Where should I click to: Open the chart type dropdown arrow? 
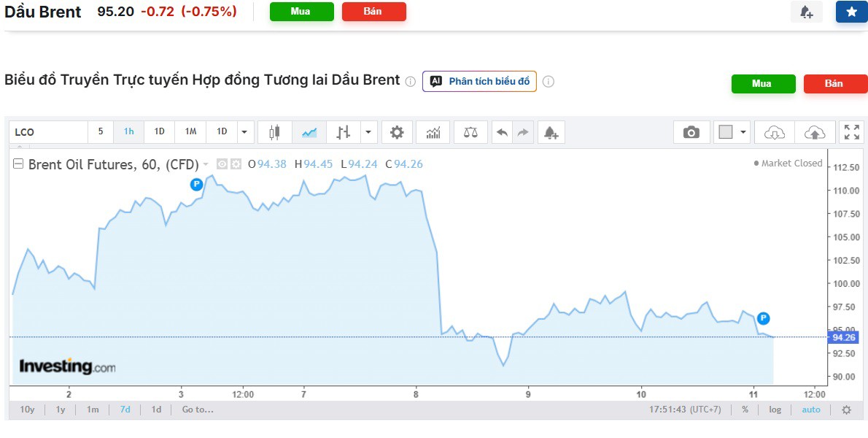368,132
